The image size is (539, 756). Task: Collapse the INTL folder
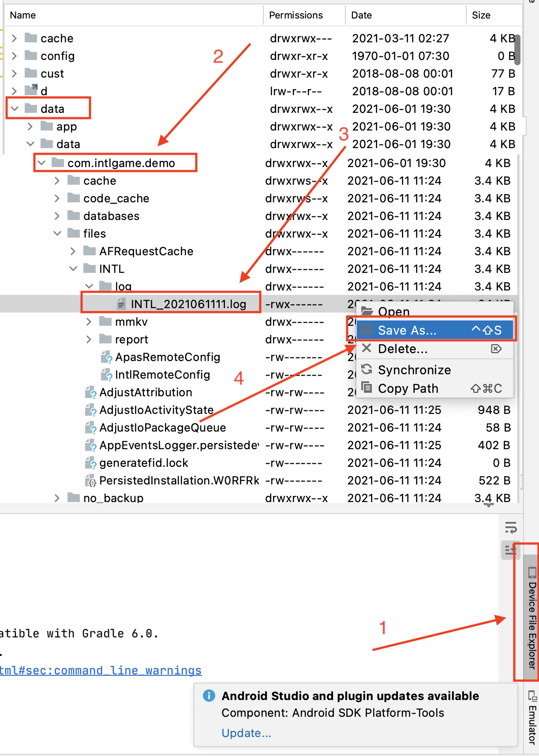(73, 269)
